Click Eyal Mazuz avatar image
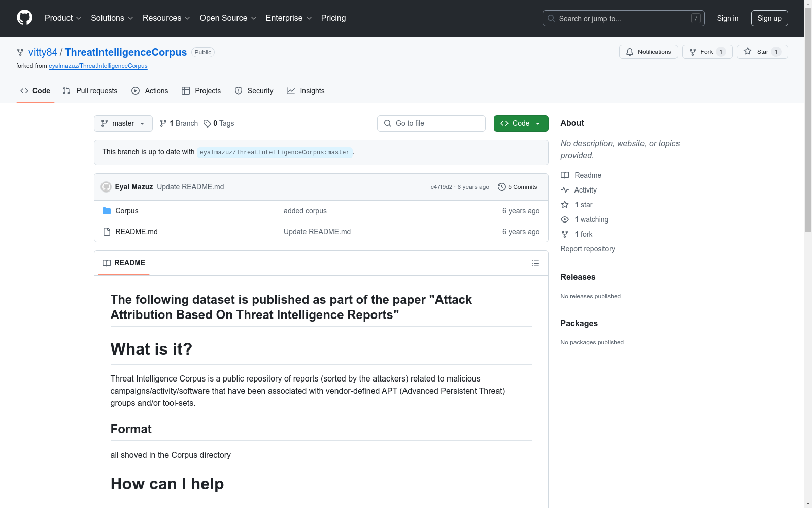Viewport: 812px width, 508px height. coord(106,187)
